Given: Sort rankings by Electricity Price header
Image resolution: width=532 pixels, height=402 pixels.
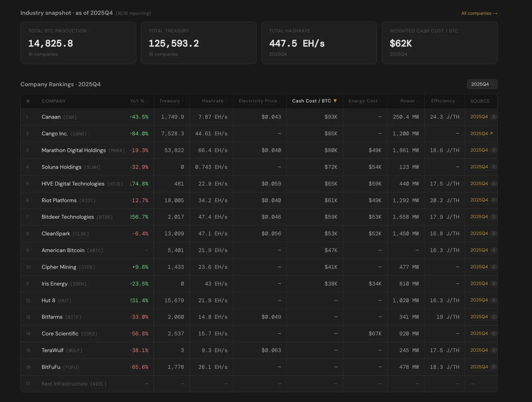Looking at the screenshot, I should coord(259,101).
